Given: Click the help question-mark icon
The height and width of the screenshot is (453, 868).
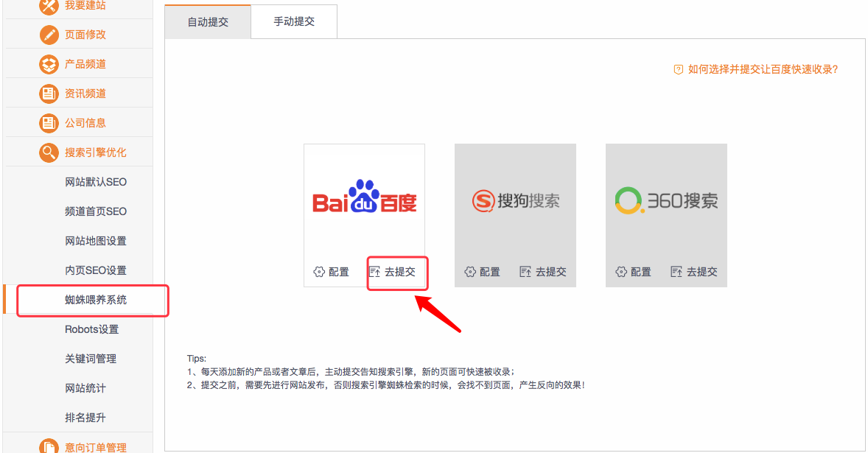Looking at the screenshot, I should click(678, 70).
